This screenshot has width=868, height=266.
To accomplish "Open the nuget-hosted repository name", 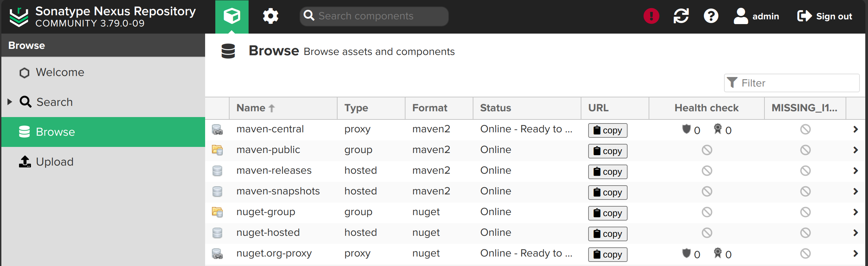I will pyautogui.click(x=268, y=232).
